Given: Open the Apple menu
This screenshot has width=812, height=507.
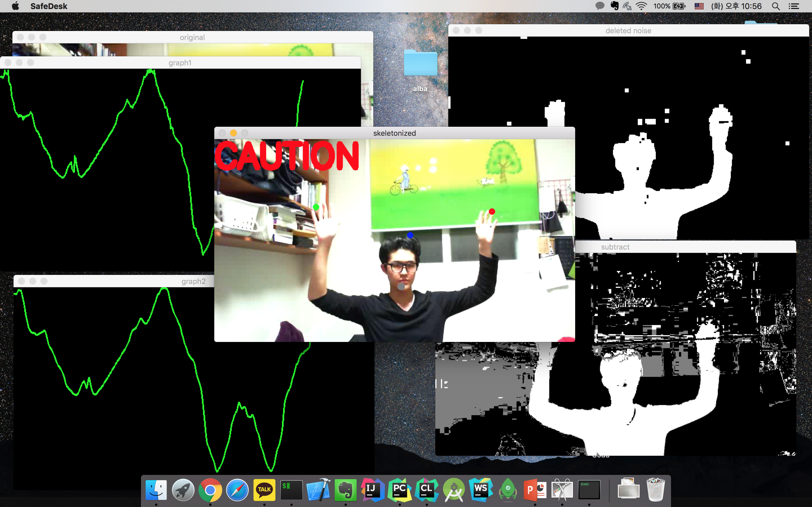Looking at the screenshot, I should click(x=16, y=6).
